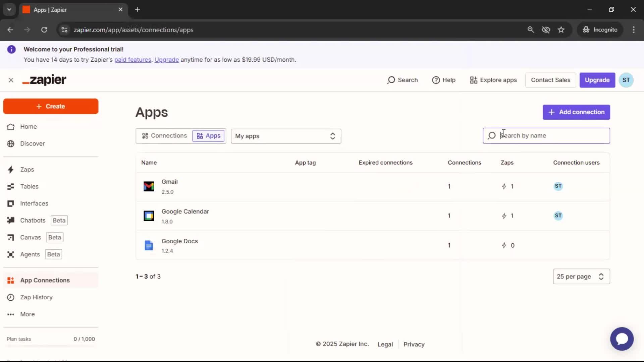Open the chat support bubble
This screenshot has width=644, height=362.
click(x=622, y=339)
